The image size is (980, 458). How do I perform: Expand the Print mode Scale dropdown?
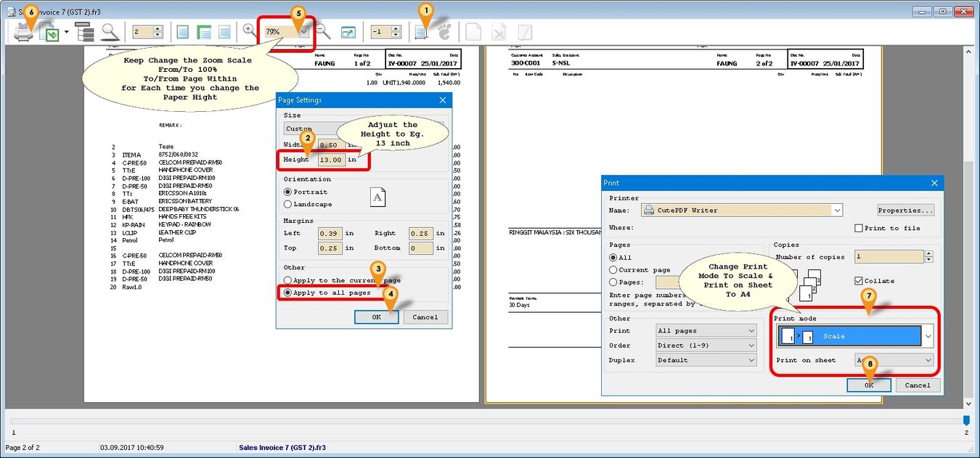[927, 336]
